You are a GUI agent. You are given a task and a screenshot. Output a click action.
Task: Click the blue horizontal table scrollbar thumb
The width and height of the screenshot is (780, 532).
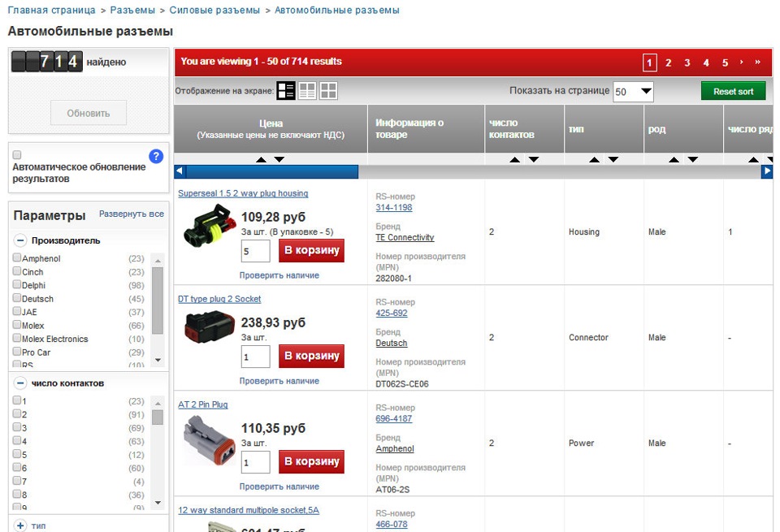click(x=271, y=171)
